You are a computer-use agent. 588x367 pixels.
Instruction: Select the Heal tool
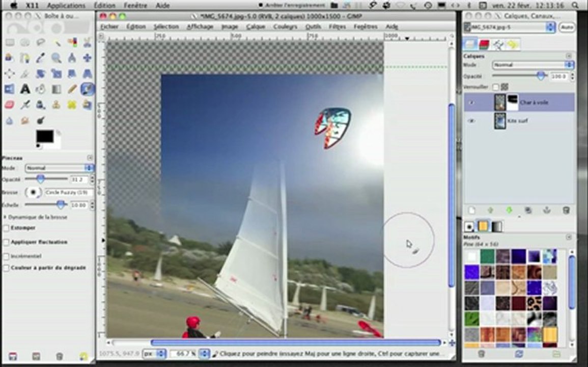coord(72,104)
